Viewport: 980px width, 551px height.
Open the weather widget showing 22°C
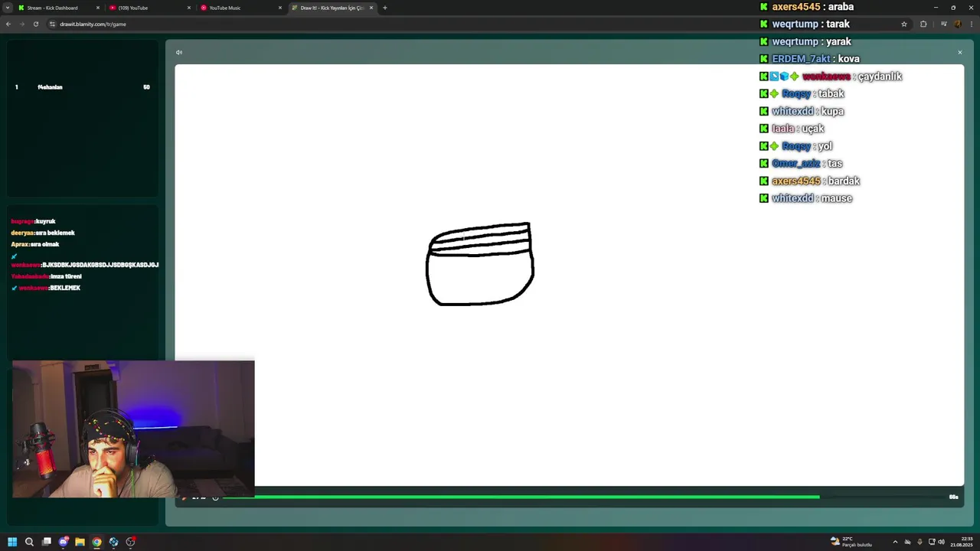[x=851, y=542]
